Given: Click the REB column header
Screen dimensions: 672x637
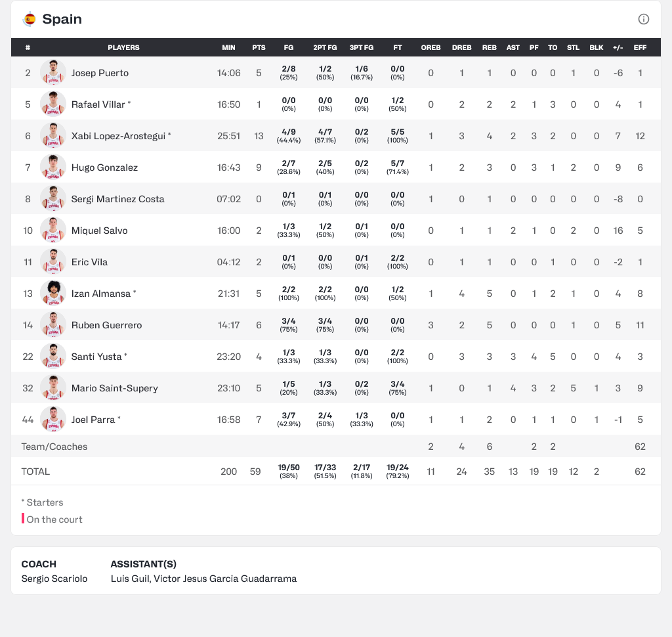Looking at the screenshot, I should pyautogui.click(x=490, y=48).
